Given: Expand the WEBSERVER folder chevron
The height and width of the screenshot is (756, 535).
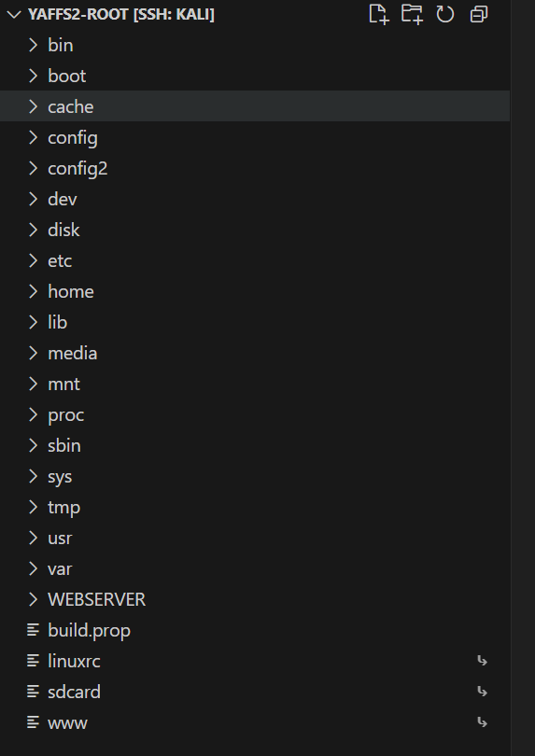Looking at the screenshot, I should 33,599.
